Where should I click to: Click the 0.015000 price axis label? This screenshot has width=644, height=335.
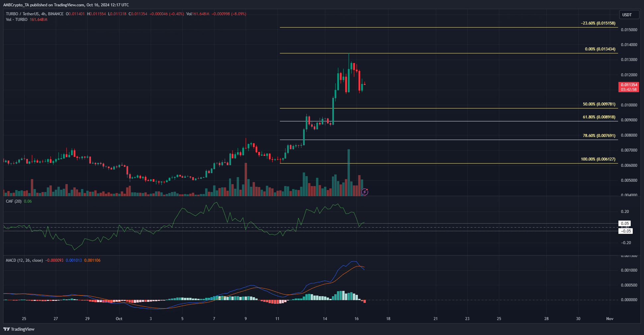[629, 30]
